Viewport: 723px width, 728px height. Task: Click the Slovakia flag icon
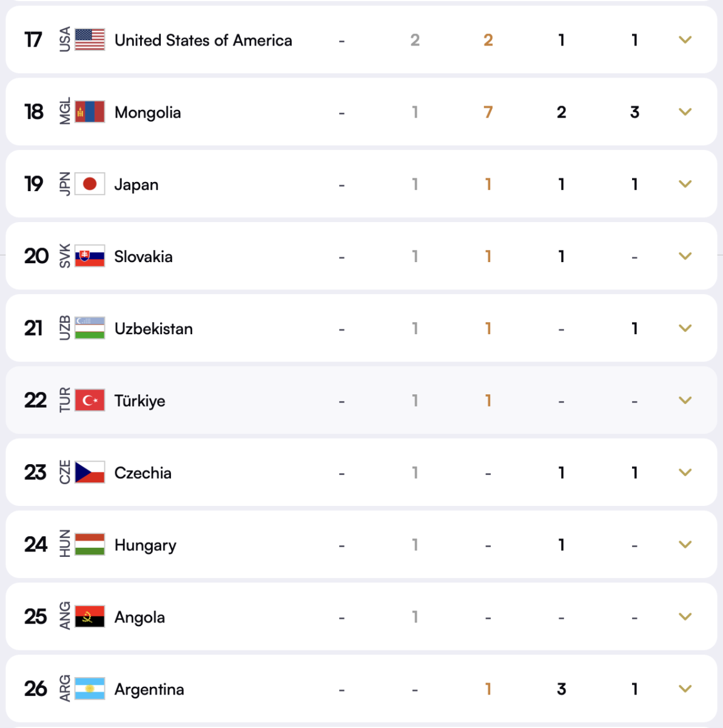click(x=91, y=256)
